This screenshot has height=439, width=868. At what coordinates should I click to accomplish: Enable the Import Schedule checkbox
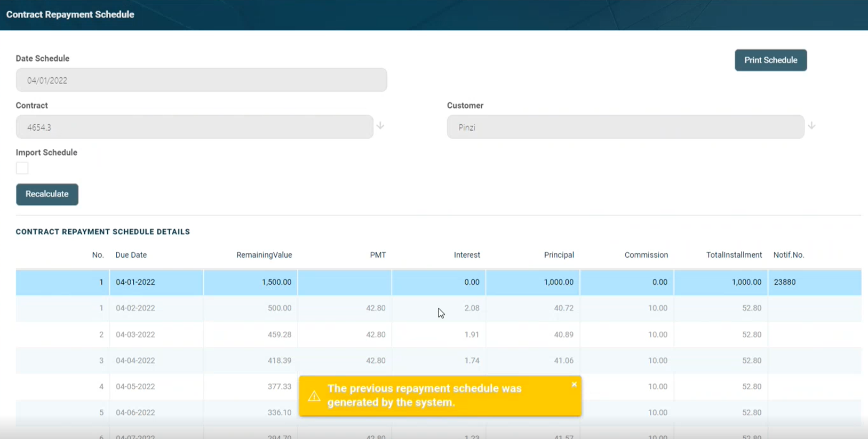click(x=22, y=168)
